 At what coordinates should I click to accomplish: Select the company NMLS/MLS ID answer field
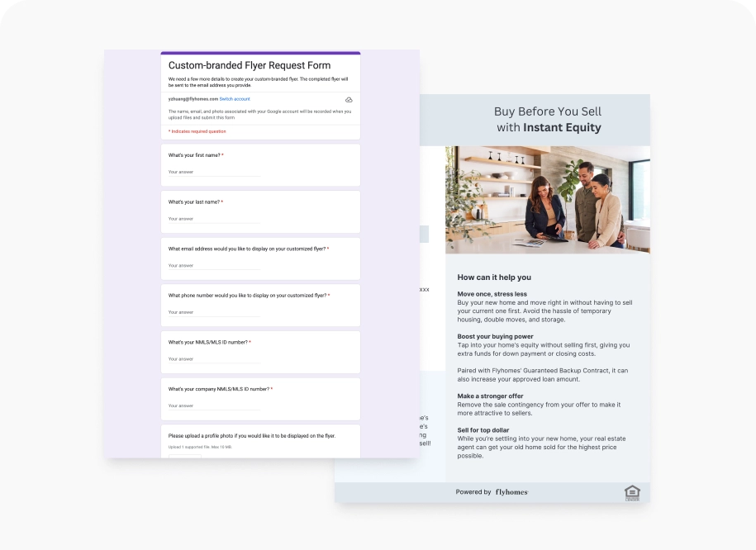click(214, 405)
